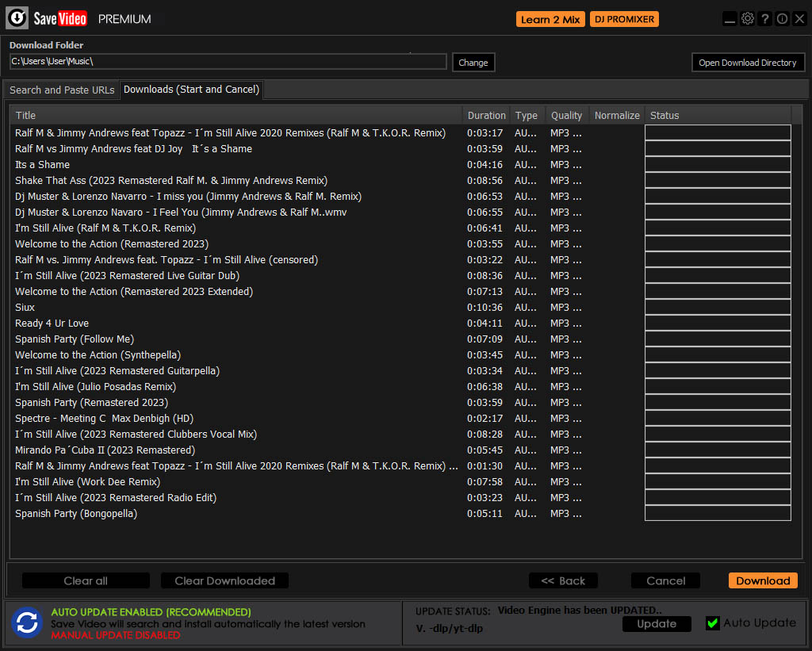The image size is (812, 651).
Task: Select the Downloads (Start and Cancel) tab
Action: coord(191,90)
